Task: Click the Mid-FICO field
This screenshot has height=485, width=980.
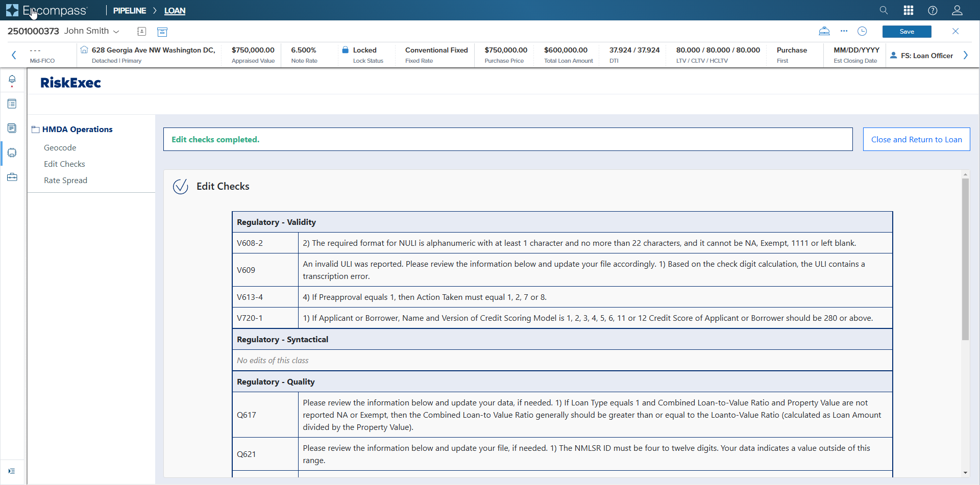Action: 42,55
